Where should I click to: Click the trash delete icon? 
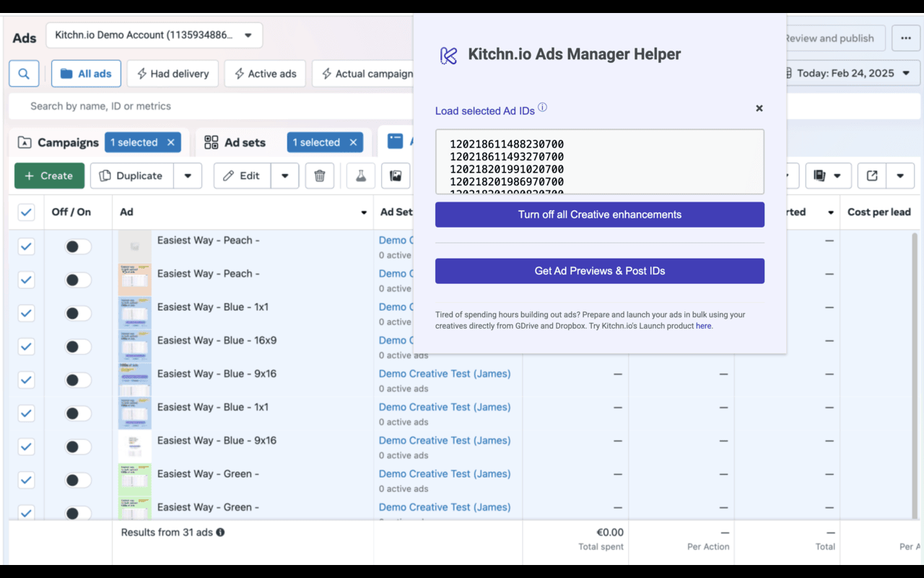(320, 176)
